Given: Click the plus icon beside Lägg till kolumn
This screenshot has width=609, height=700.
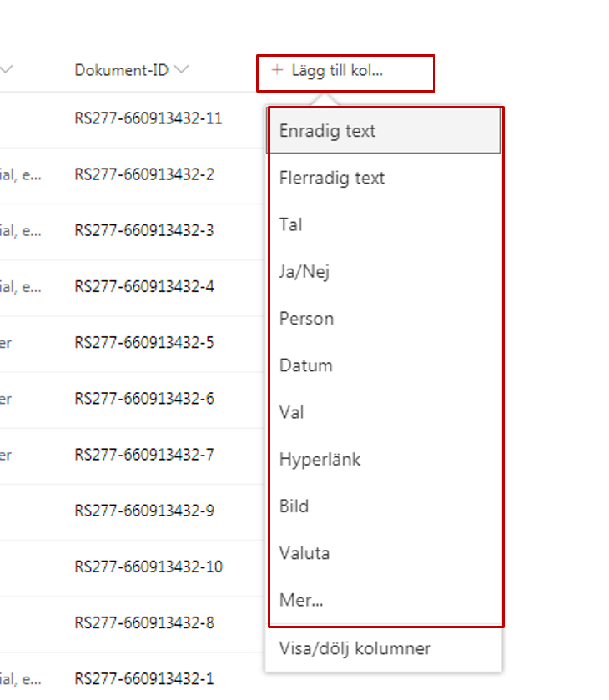Looking at the screenshot, I should tap(278, 71).
